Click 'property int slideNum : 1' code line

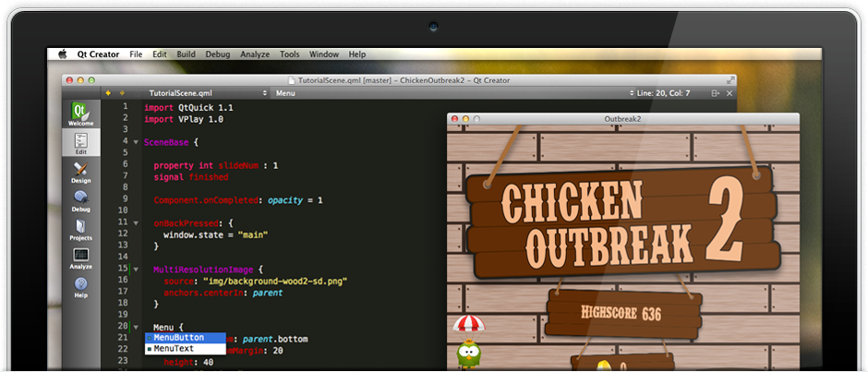coord(216,165)
